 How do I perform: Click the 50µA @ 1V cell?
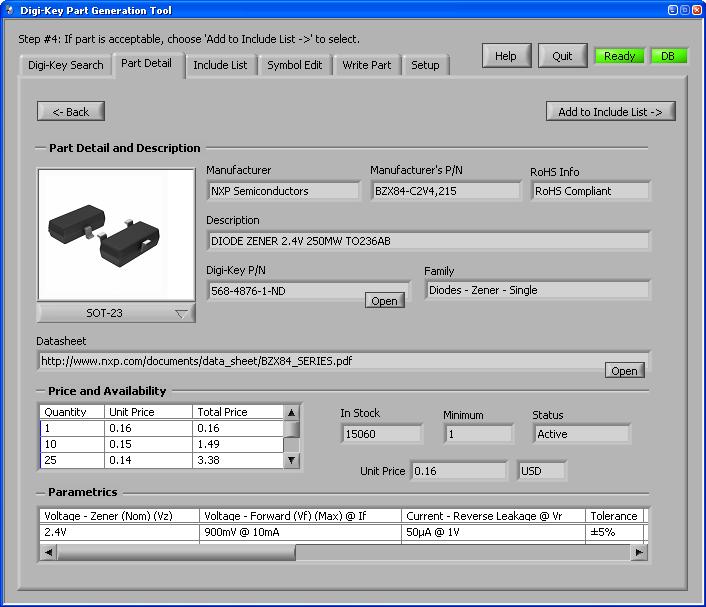[493, 532]
